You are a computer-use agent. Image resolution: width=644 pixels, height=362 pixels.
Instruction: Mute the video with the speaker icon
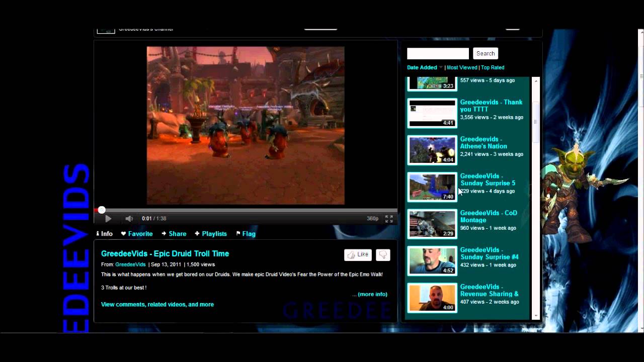[x=129, y=219]
